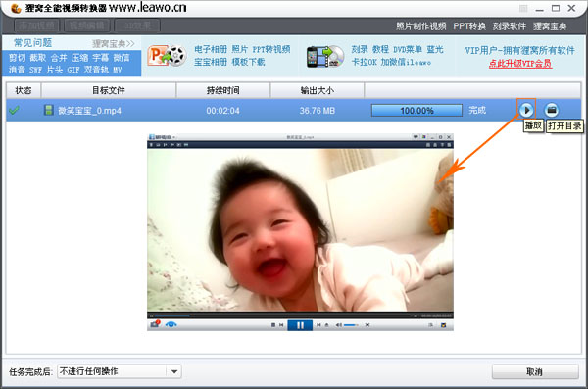Click the 取消 button
Screen dimensions: 588x389
point(535,371)
